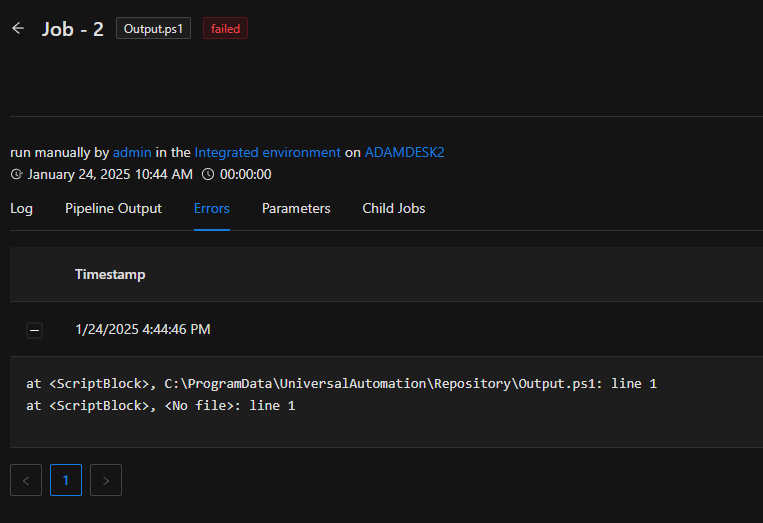Open the Integrated environment link
The height and width of the screenshot is (523, 763).
coord(267,153)
